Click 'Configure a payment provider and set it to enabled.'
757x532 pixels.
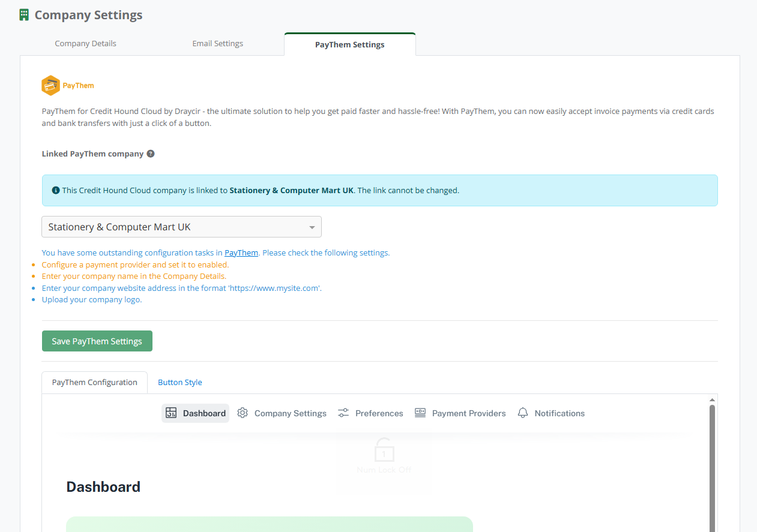pos(135,265)
